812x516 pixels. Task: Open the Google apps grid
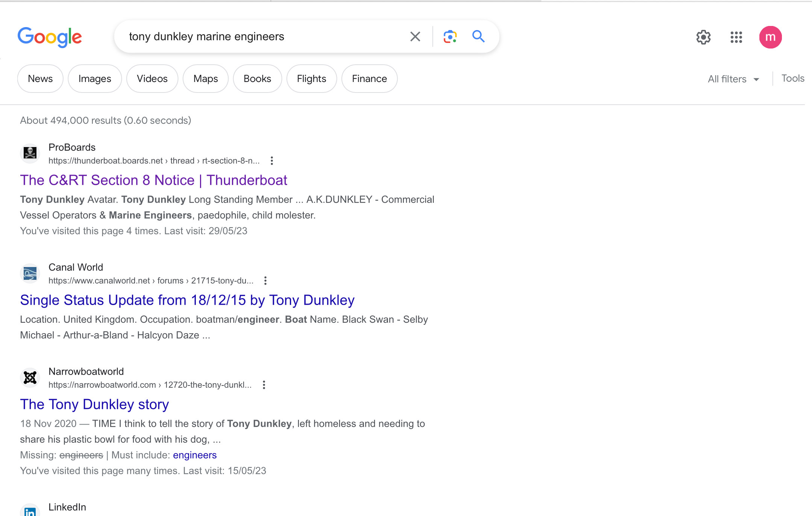coord(736,37)
